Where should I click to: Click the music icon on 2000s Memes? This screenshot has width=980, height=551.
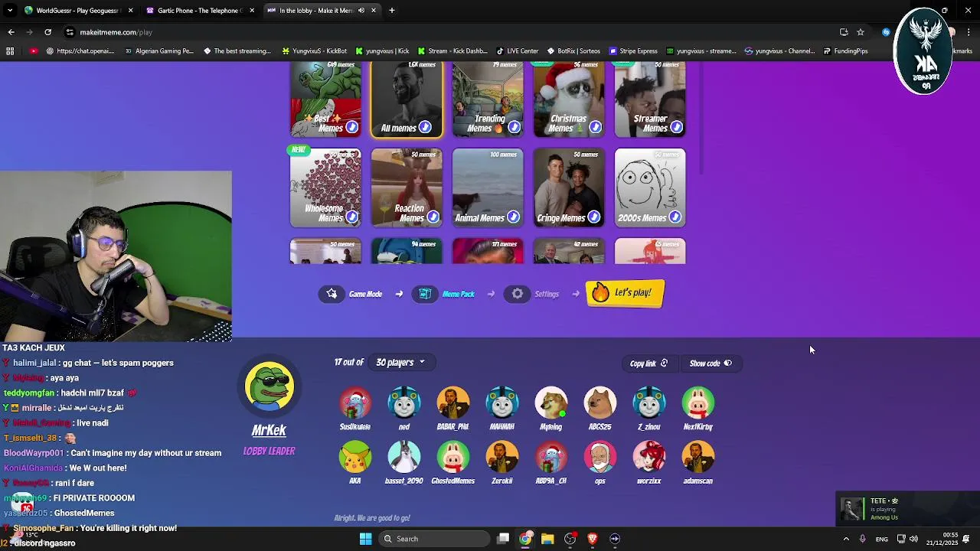[676, 217]
